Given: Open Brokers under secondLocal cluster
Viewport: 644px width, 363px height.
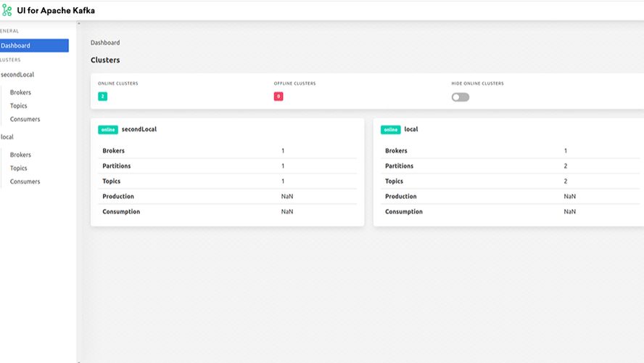Looking at the screenshot, I should pos(20,93).
